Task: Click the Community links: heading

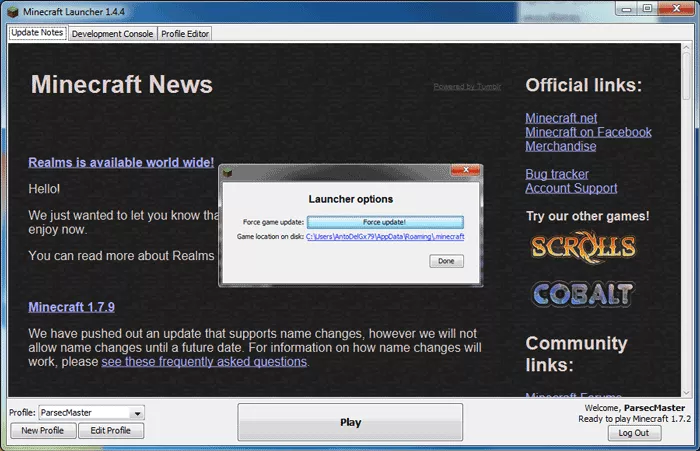Action: tap(576, 354)
